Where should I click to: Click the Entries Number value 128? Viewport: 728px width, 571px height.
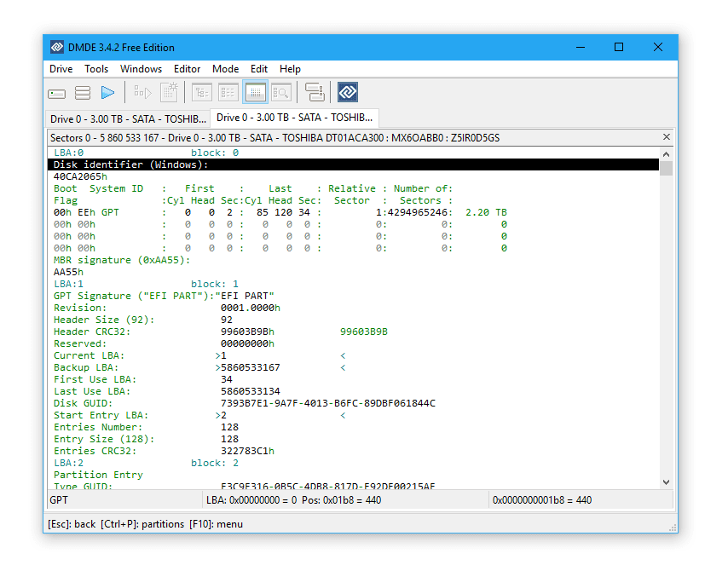coord(229,428)
